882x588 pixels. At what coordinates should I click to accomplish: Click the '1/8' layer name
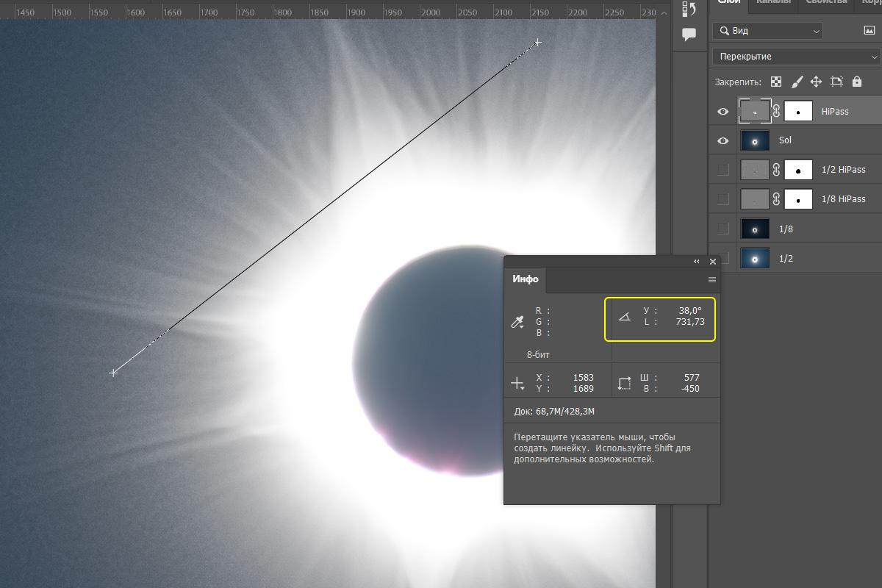786,229
